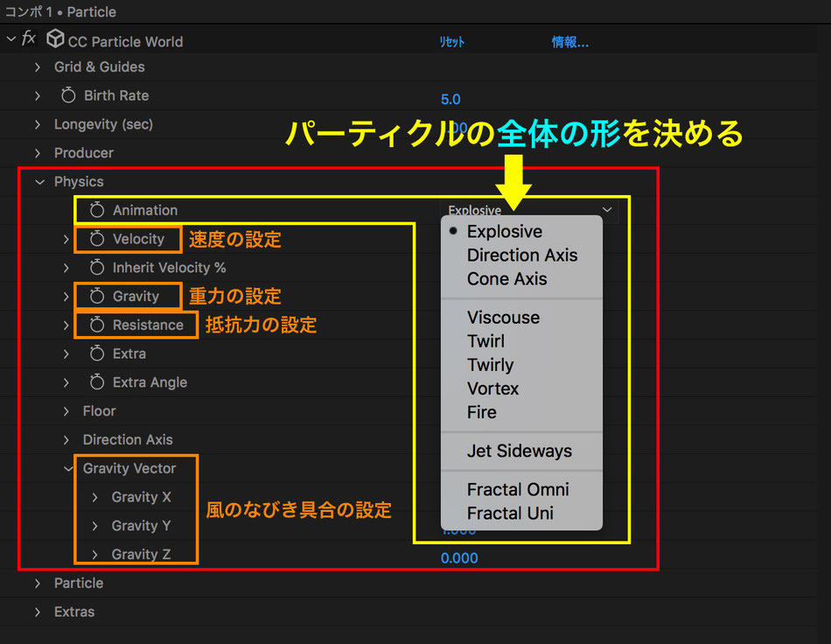This screenshot has width=831, height=644.
Task: Choose Jet Sideways animation type
Action: point(521,451)
